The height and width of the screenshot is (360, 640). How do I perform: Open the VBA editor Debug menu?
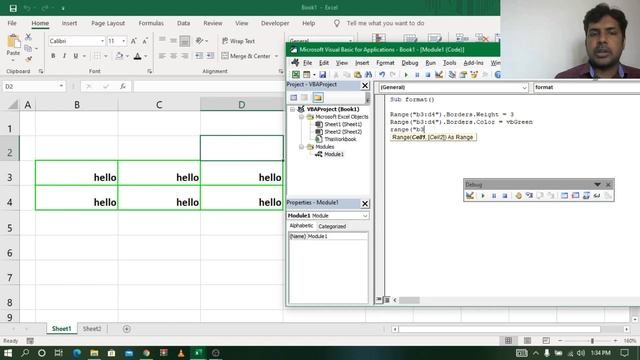[x=410, y=63]
